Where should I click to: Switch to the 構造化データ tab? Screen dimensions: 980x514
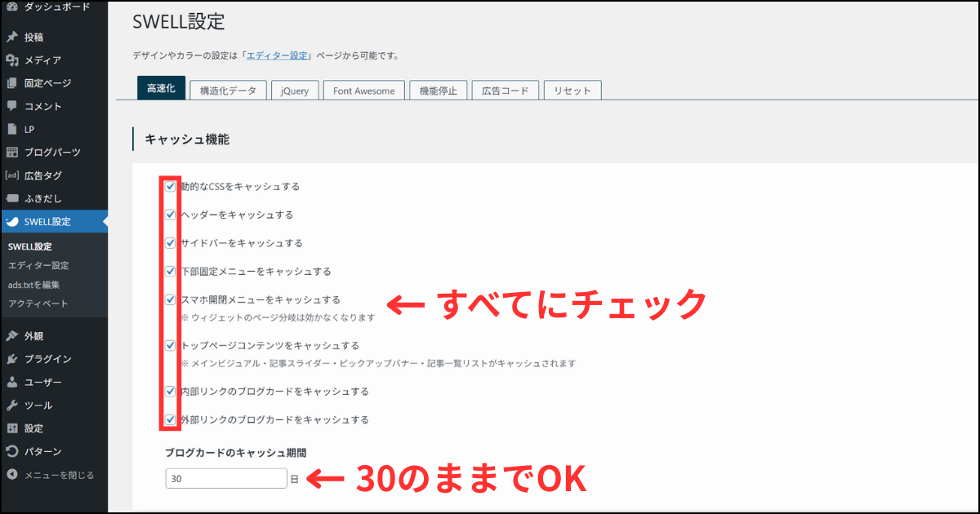click(x=228, y=91)
